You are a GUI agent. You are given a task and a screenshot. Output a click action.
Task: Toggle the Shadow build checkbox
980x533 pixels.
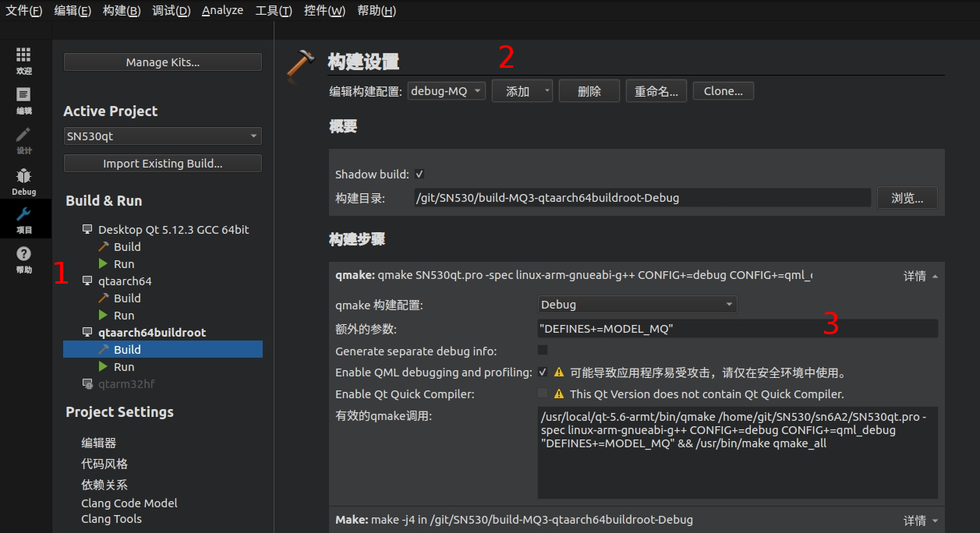coord(418,175)
